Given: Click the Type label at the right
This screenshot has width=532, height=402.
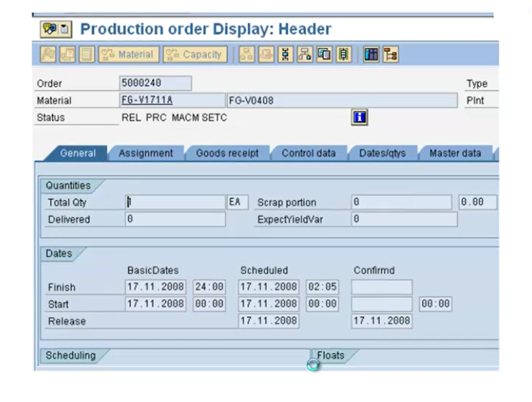Looking at the screenshot, I should click(476, 83).
